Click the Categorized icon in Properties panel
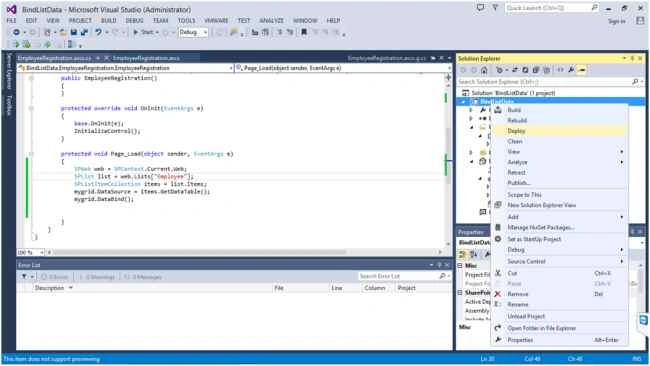Viewport: 650px width, 366px height. (463, 254)
